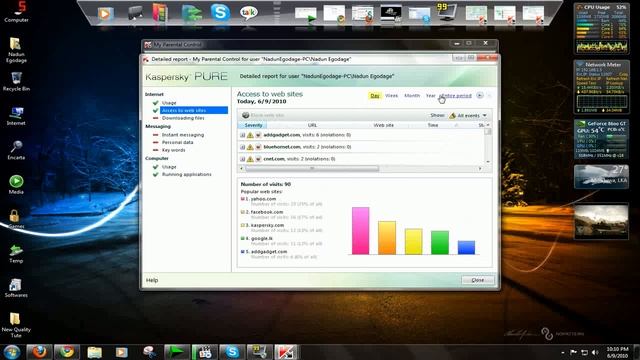Open the Media desktop shortcut
The image size is (640, 360).
tap(16, 184)
